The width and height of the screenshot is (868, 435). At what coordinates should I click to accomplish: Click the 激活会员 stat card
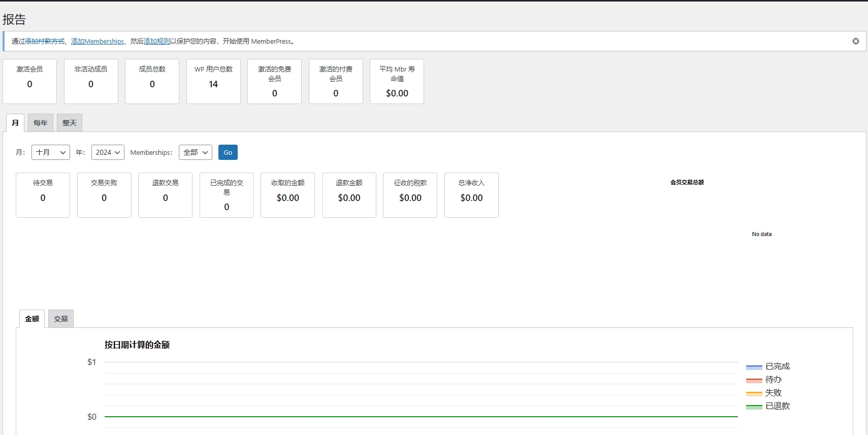pos(29,81)
